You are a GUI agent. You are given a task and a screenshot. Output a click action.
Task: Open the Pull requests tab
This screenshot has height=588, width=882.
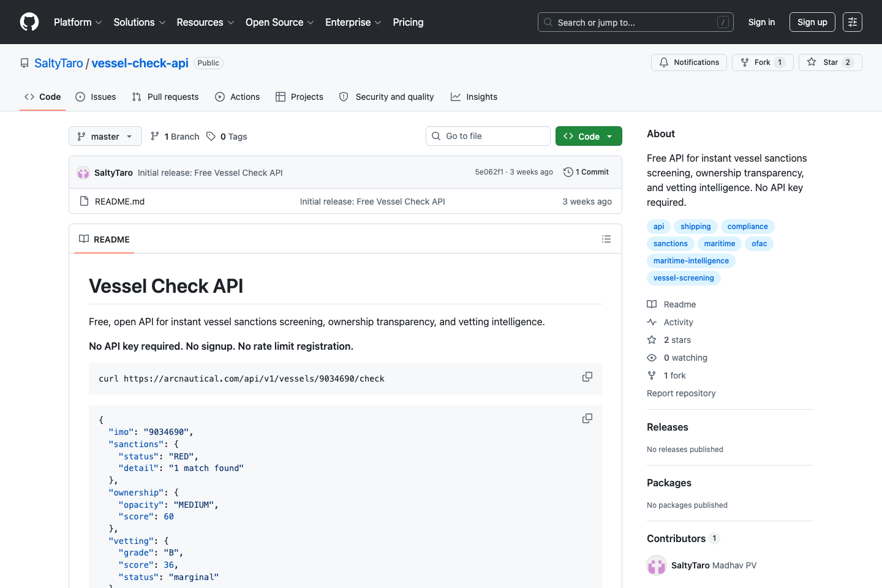(165, 97)
